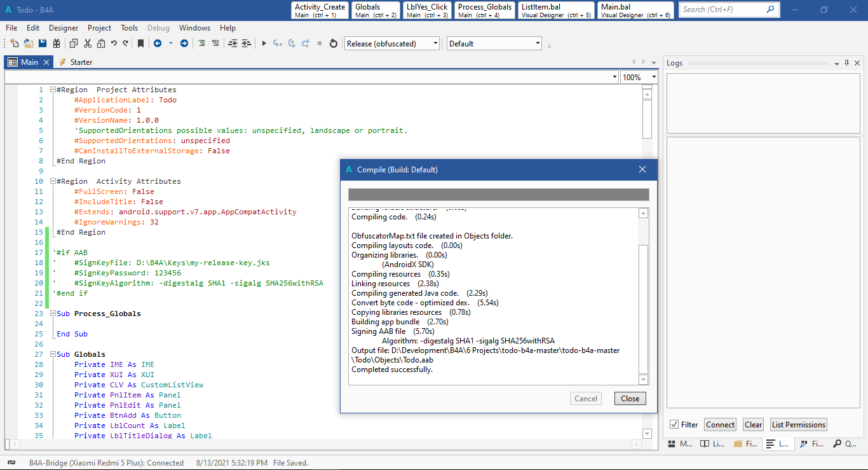Click the Save file toolbar icon
This screenshot has width=868, height=470.
pos(43,44)
